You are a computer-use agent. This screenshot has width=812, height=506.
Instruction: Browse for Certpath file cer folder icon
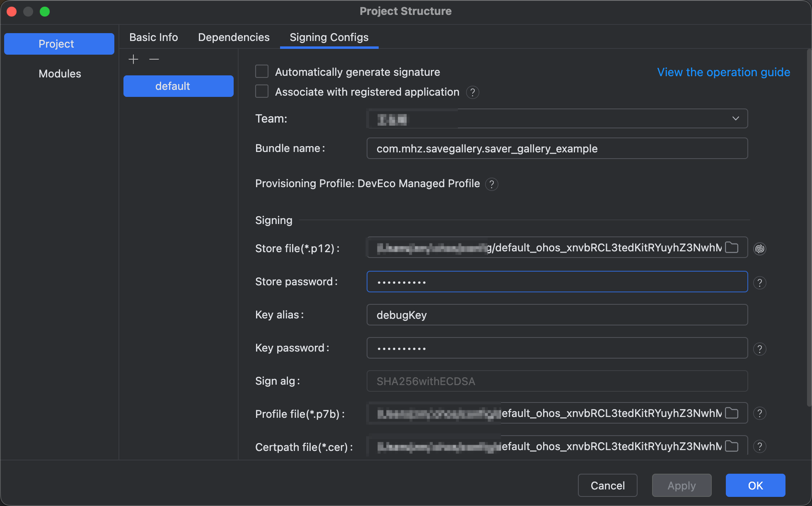pyautogui.click(x=732, y=446)
